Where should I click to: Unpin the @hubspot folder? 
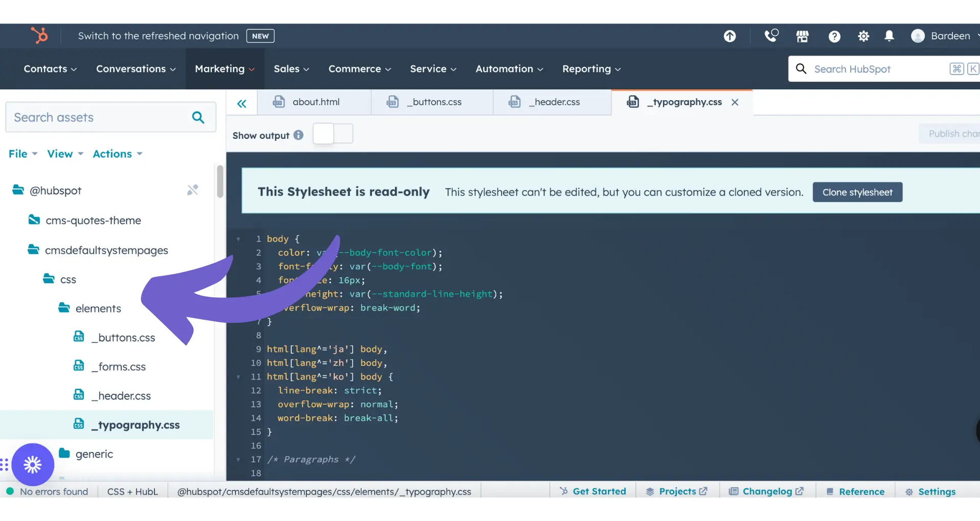click(x=192, y=190)
